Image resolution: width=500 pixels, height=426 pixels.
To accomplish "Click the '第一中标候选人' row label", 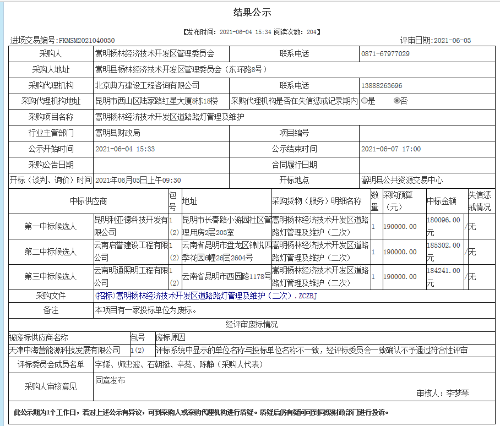I will 51,227.
